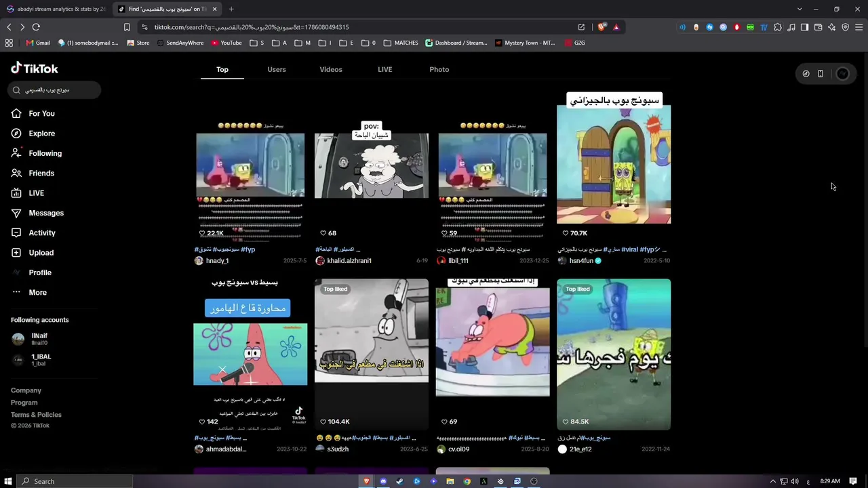Open the Windows Start menu

pyautogui.click(x=8, y=481)
